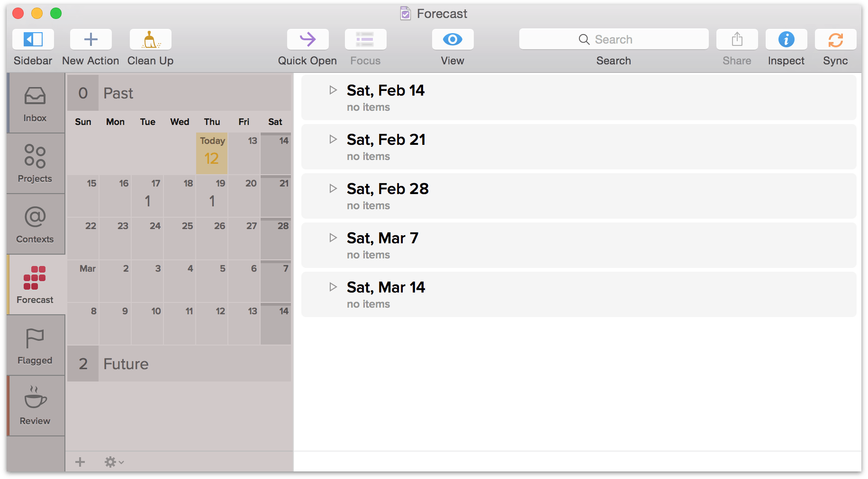Switch to the Projects perspective
Viewport: 868px width, 479px height.
[x=36, y=164]
